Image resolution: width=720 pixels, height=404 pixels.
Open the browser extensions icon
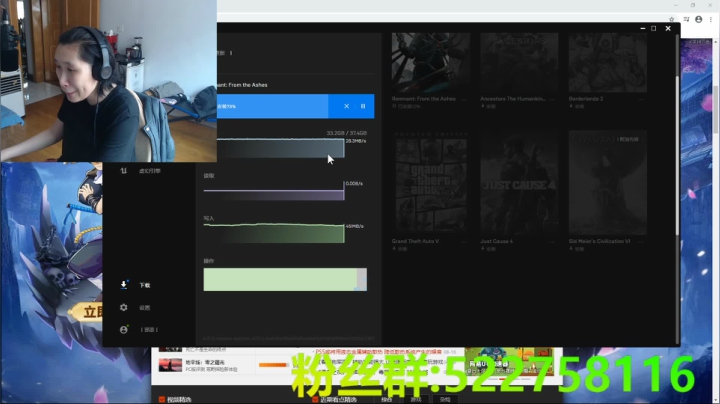pyautogui.click(x=686, y=19)
